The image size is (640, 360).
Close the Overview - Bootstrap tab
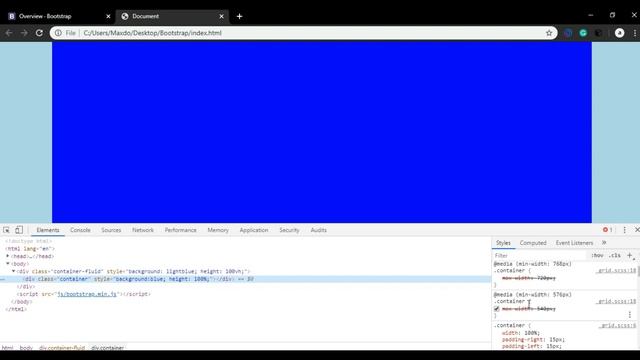(x=108, y=16)
